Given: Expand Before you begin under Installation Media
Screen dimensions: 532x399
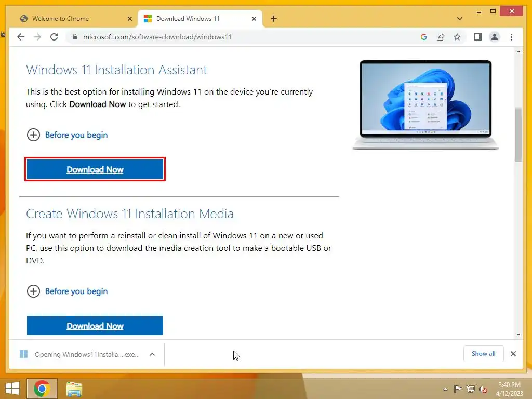Looking at the screenshot, I should 67,291.
